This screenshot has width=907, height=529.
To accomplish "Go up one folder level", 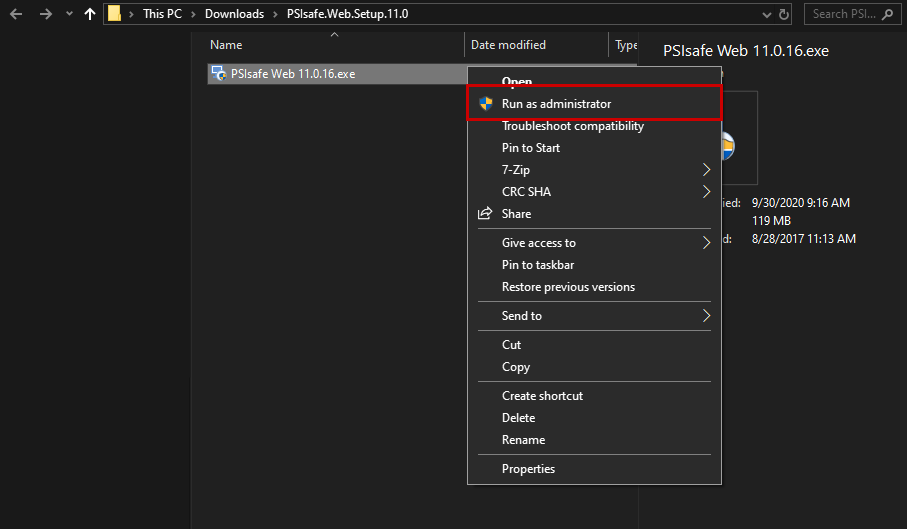I will [x=90, y=14].
